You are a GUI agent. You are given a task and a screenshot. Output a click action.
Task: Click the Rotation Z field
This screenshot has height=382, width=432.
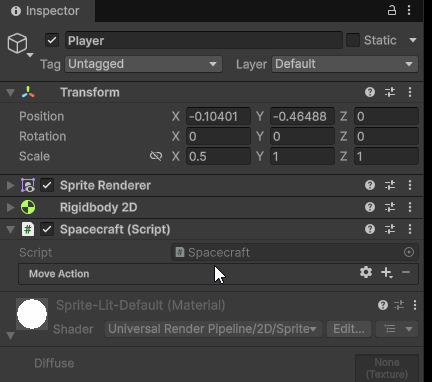(386, 136)
